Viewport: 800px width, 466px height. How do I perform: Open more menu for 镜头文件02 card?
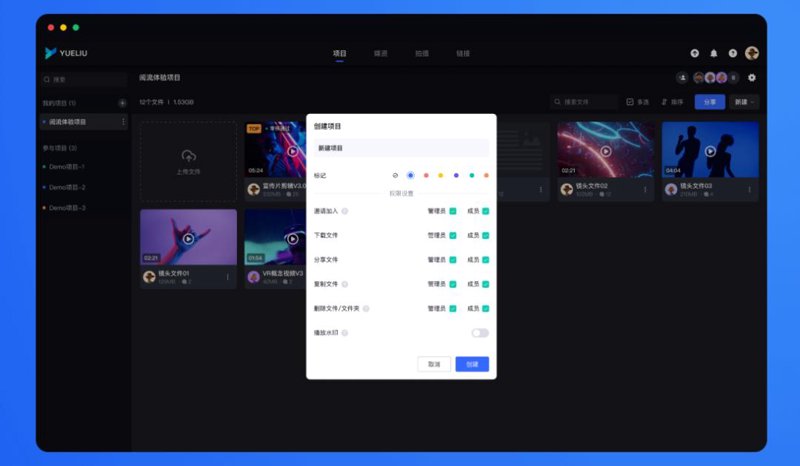pyautogui.click(x=645, y=189)
